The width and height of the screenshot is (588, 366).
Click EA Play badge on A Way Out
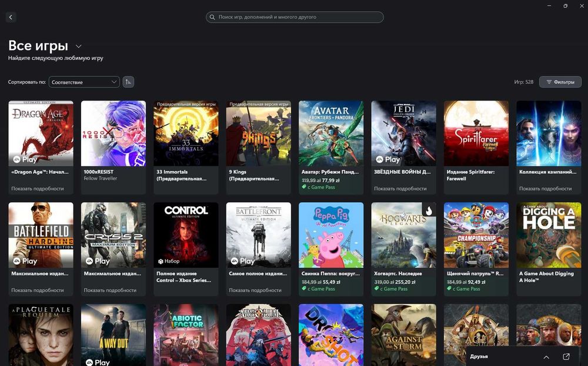pos(98,362)
